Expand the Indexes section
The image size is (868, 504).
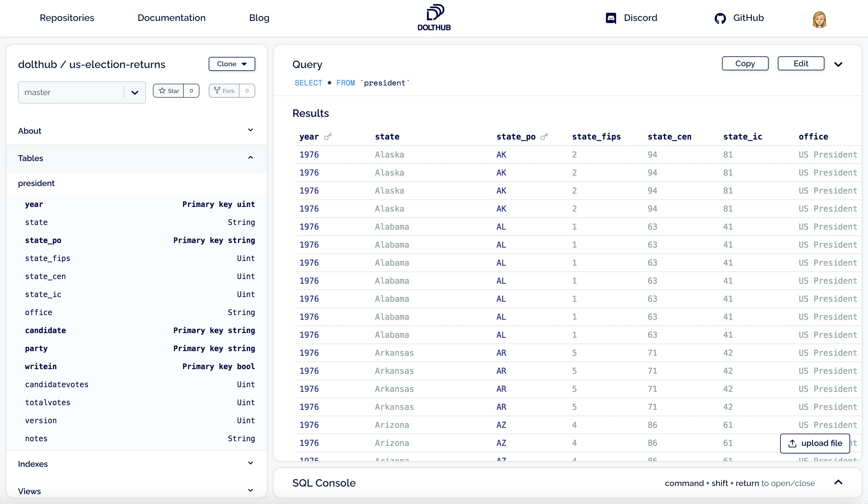pyautogui.click(x=250, y=463)
